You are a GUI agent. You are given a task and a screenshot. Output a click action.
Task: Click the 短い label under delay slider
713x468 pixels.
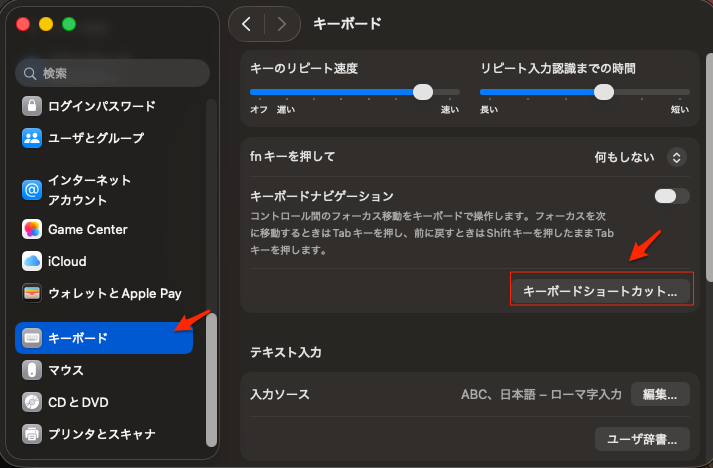click(x=680, y=110)
